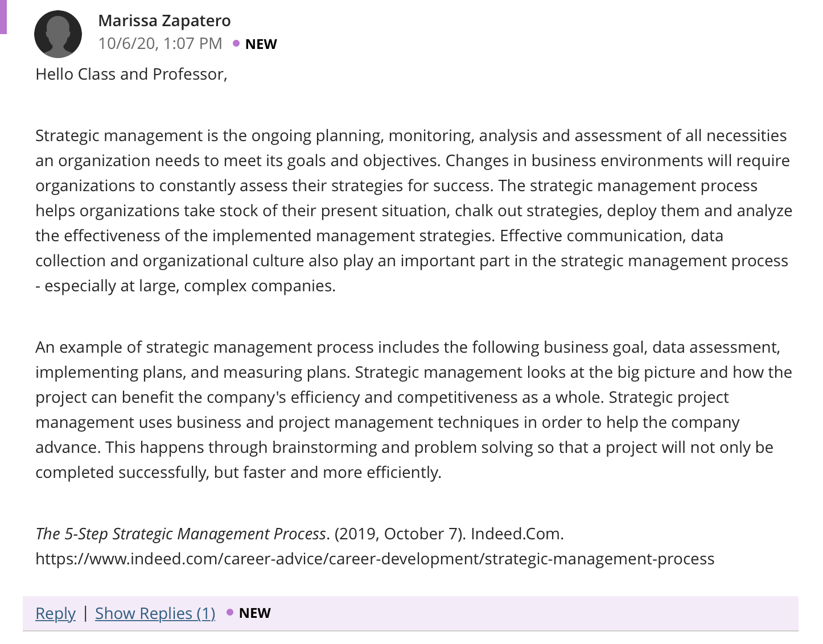Click the italic citation title The 5-Step Strategic Management Process

(180, 534)
